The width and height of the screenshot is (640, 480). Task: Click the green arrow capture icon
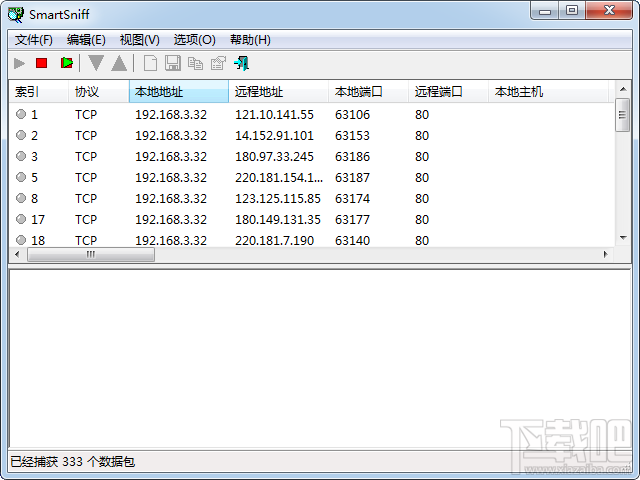[67, 63]
